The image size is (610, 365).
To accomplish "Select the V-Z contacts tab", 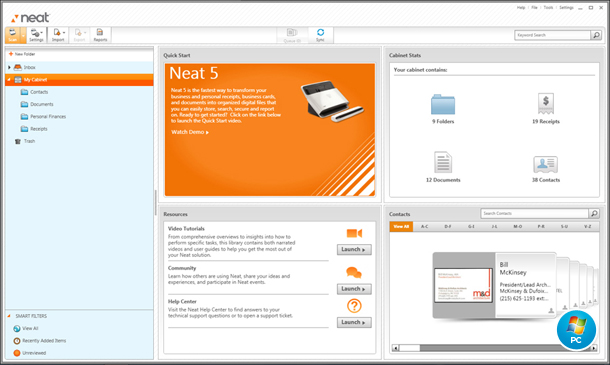I will click(x=588, y=226).
